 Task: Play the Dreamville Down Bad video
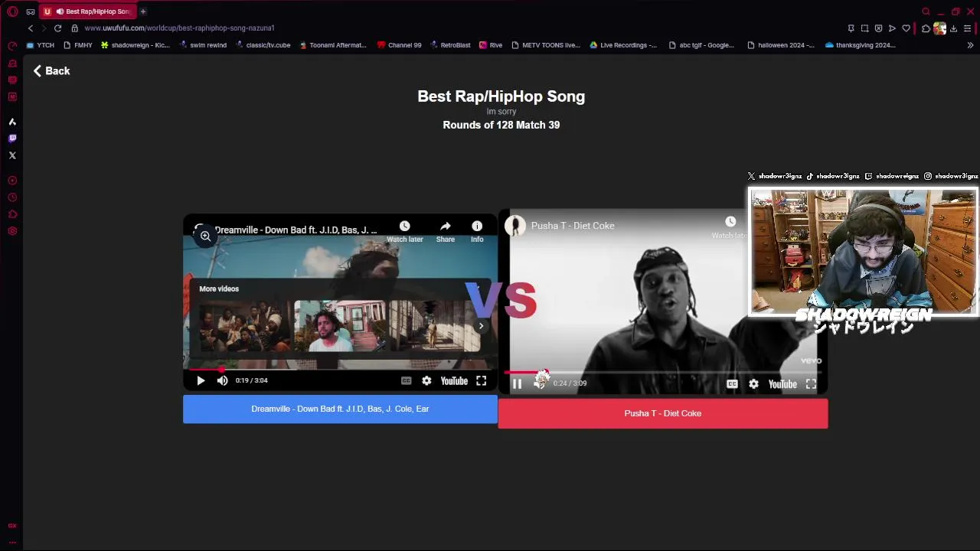(201, 380)
